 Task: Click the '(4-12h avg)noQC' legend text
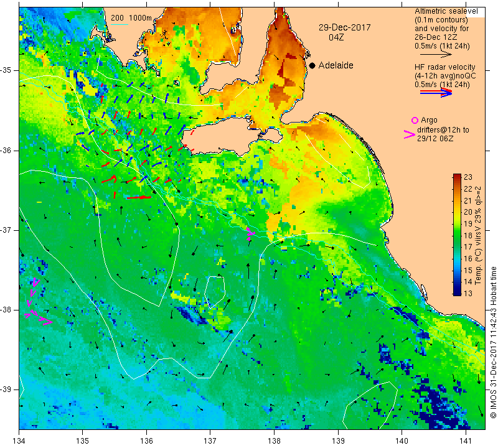click(x=445, y=76)
